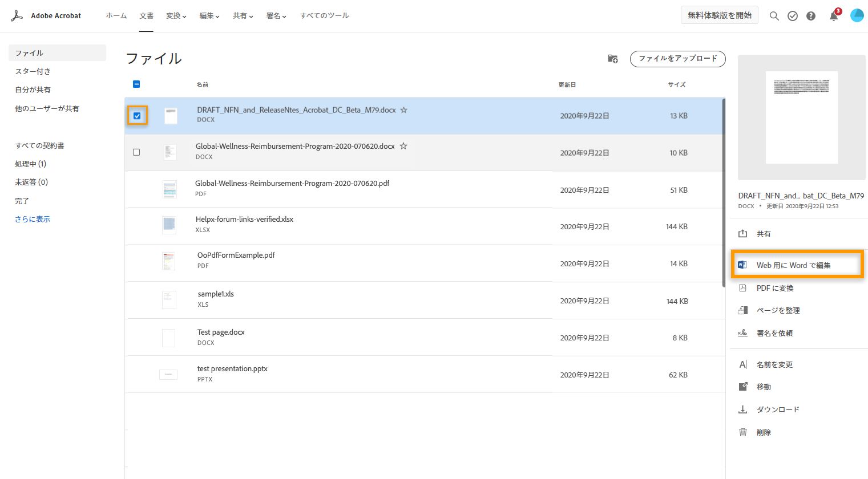This screenshot has width=868, height=479.
Task: Select 他のユーザーが共有 in the sidebar
Action: click(x=47, y=108)
